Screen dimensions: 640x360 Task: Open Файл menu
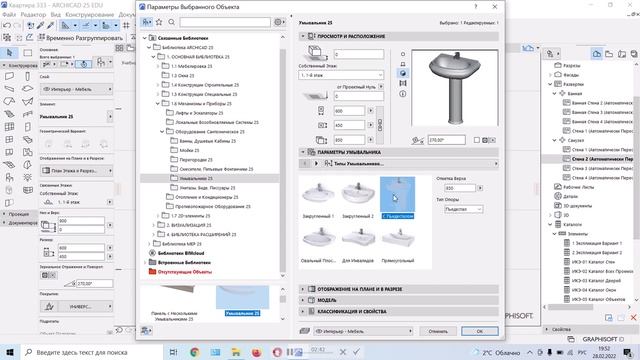pos(9,15)
